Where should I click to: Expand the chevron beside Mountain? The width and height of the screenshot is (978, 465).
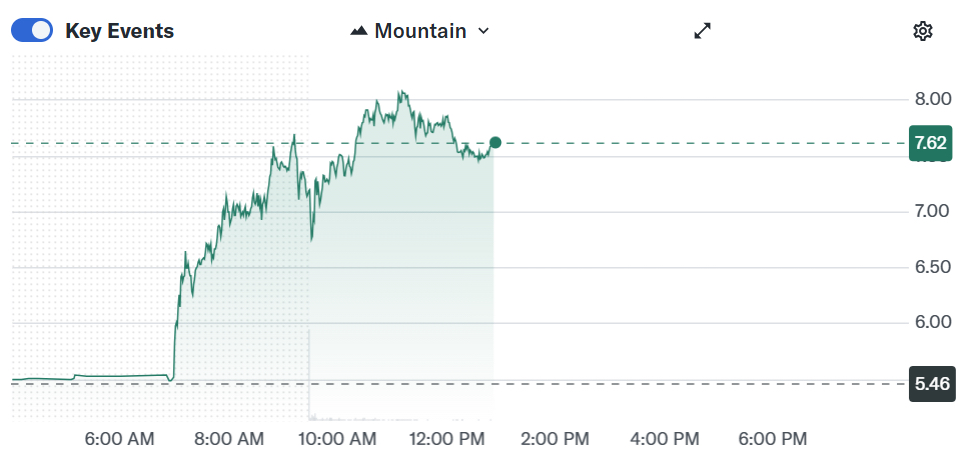[484, 31]
